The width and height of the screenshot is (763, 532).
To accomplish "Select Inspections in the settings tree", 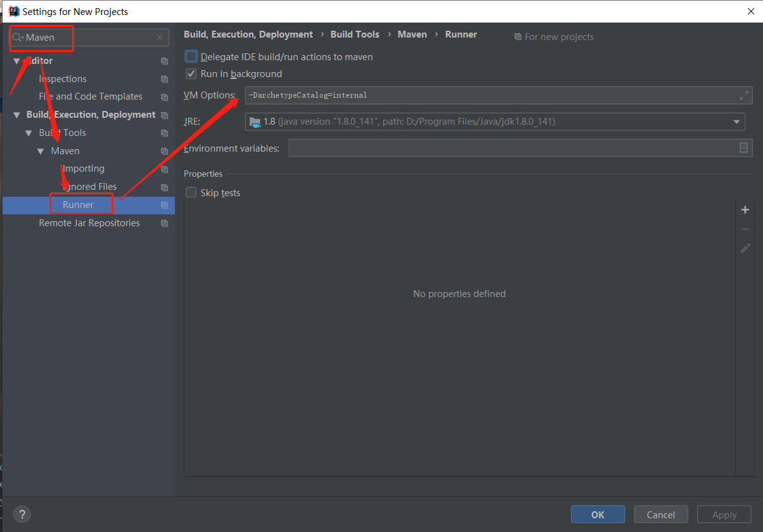I will pos(63,79).
